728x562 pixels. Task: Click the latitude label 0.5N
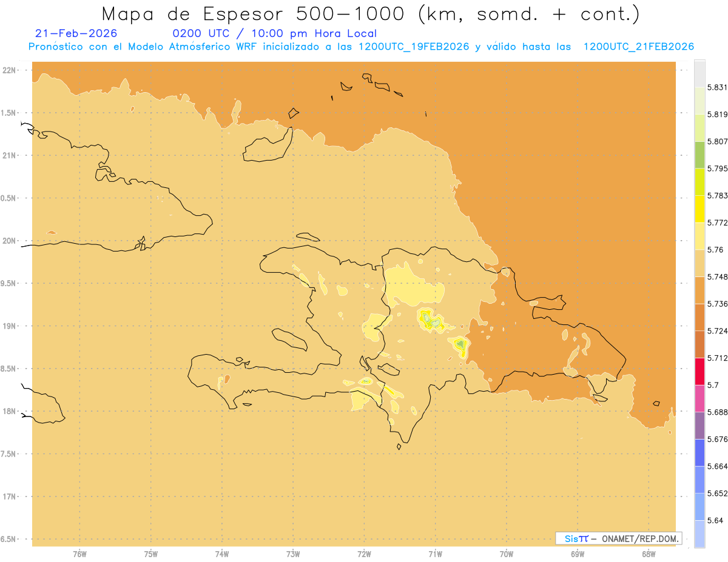pyautogui.click(x=7, y=198)
